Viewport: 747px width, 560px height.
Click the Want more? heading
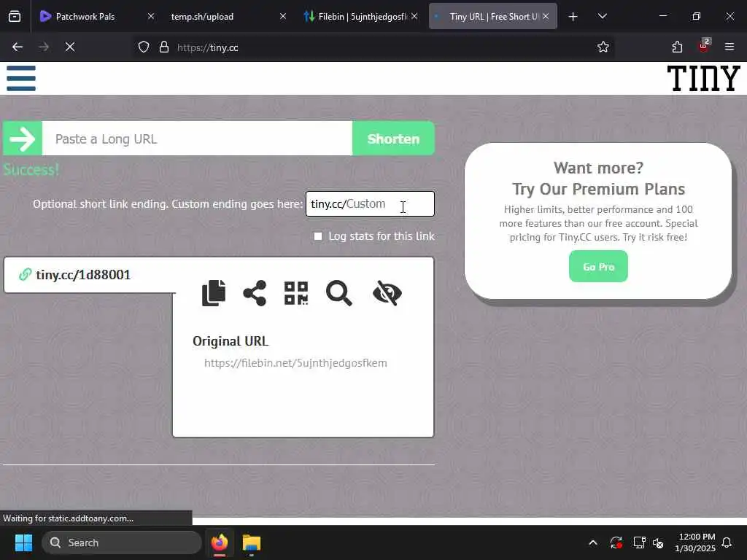coord(598,168)
